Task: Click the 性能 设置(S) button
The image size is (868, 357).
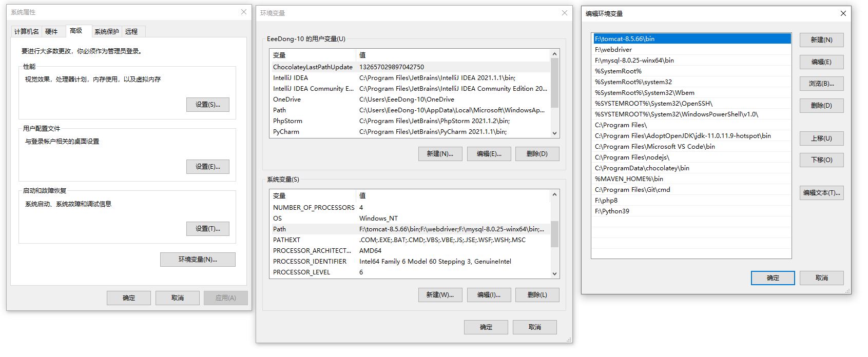Action: point(207,105)
